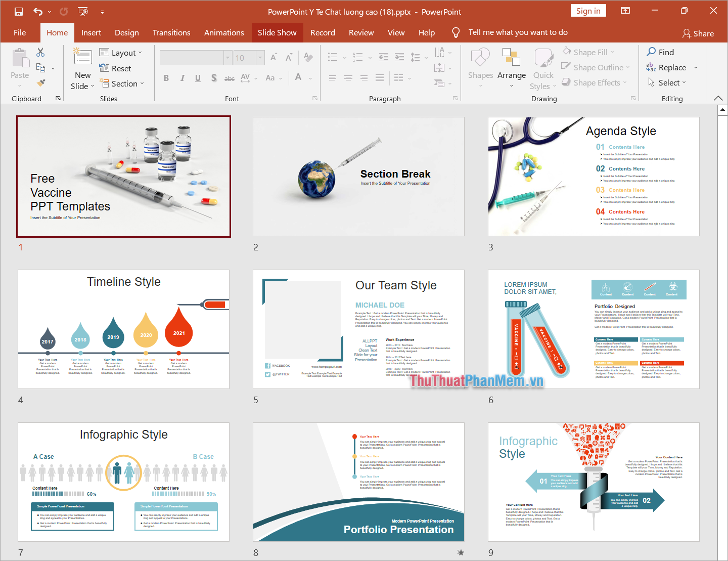Select slide 5 with Our Team Style
The image size is (728, 561).
pyautogui.click(x=358, y=329)
